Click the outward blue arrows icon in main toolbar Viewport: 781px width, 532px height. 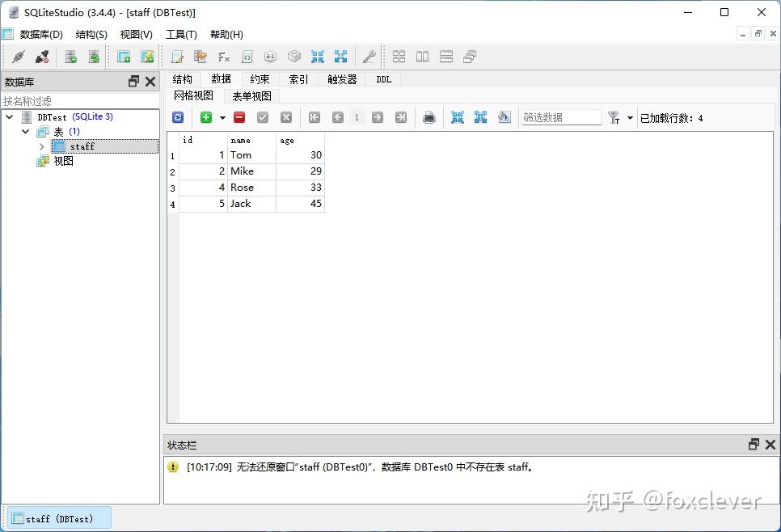340,57
